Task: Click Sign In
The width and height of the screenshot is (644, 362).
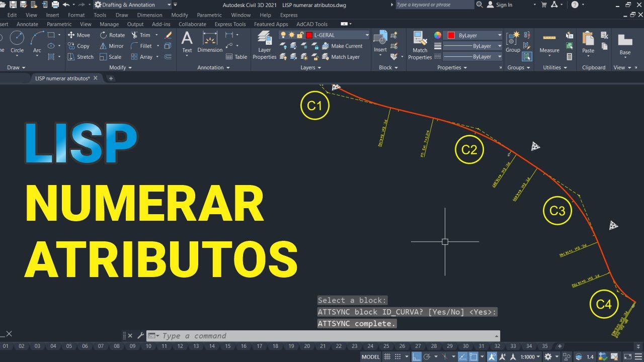Action: 500,5
